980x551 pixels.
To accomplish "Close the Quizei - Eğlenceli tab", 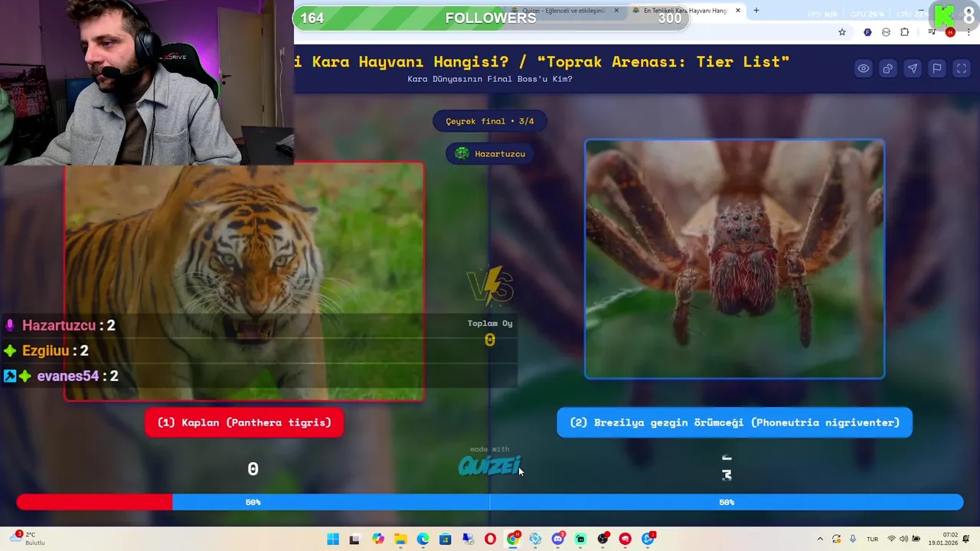I will 616,11.
